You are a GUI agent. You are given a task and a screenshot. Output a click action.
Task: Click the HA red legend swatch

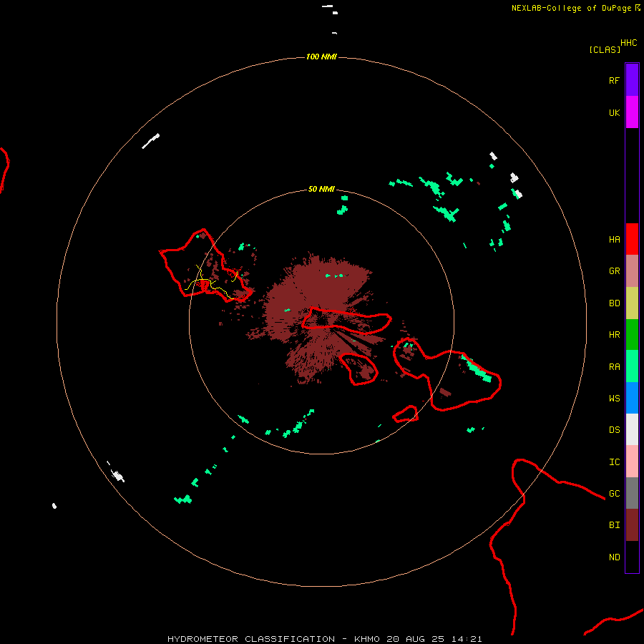[632, 239]
